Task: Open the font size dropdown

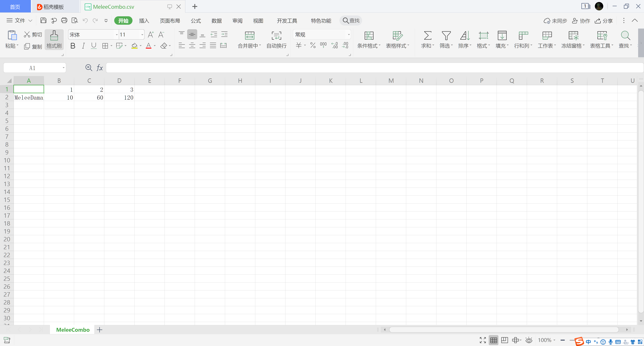Action: click(142, 35)
